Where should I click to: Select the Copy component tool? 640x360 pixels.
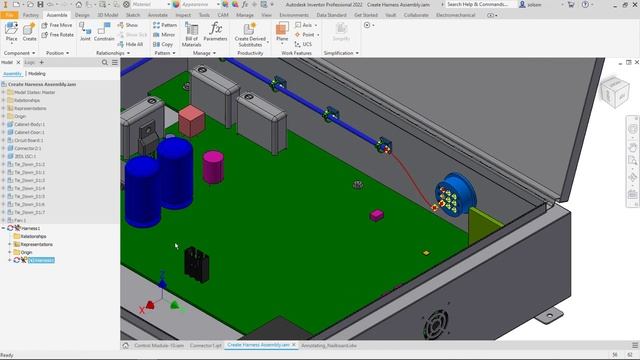163,44
